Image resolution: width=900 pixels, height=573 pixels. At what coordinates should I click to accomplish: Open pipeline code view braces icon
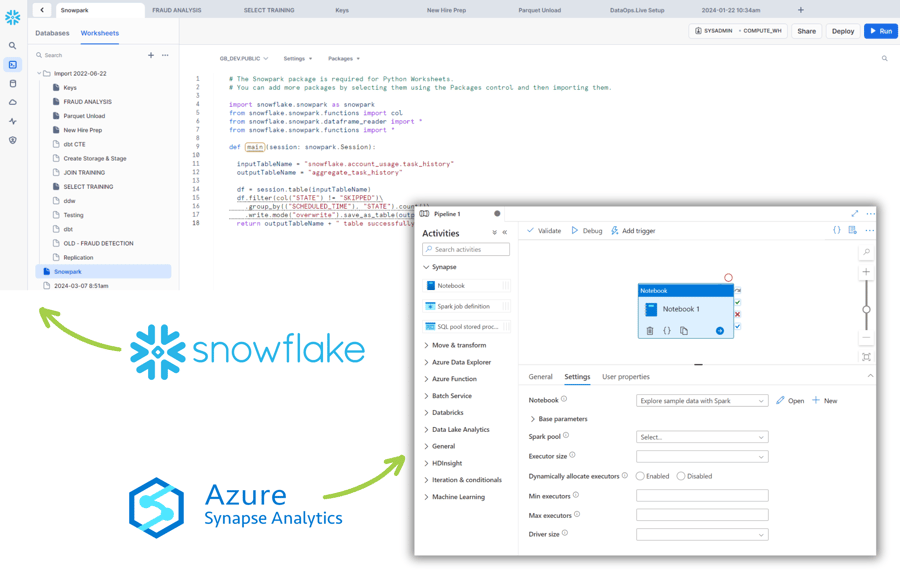point(836,230)
